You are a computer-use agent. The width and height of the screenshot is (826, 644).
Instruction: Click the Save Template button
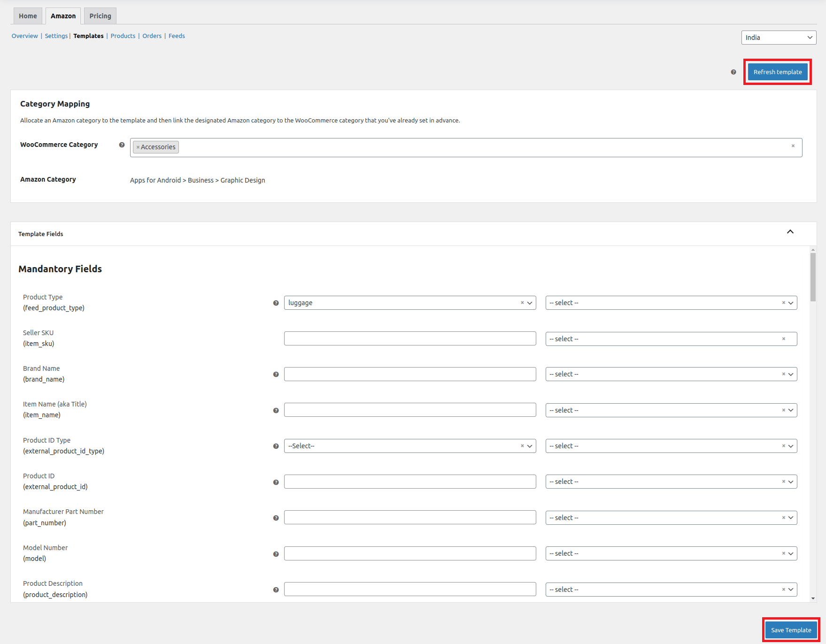(x=791, y=630)
